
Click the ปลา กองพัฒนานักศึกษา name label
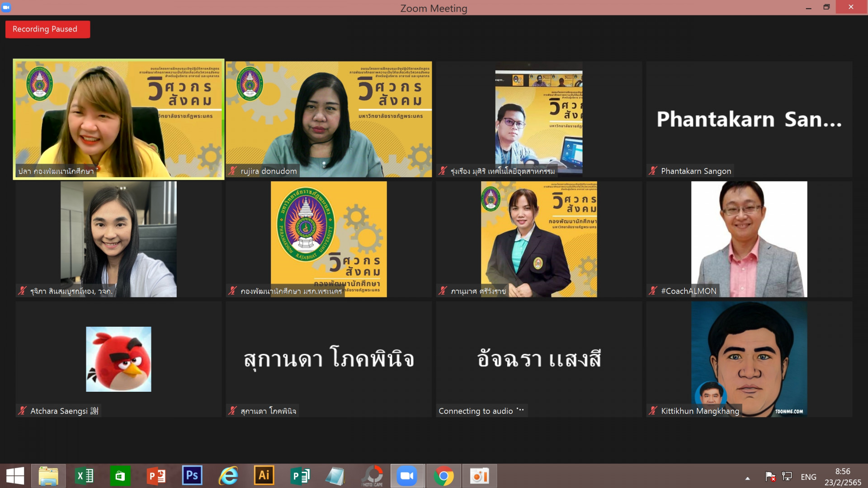click(x=56, y=171)
